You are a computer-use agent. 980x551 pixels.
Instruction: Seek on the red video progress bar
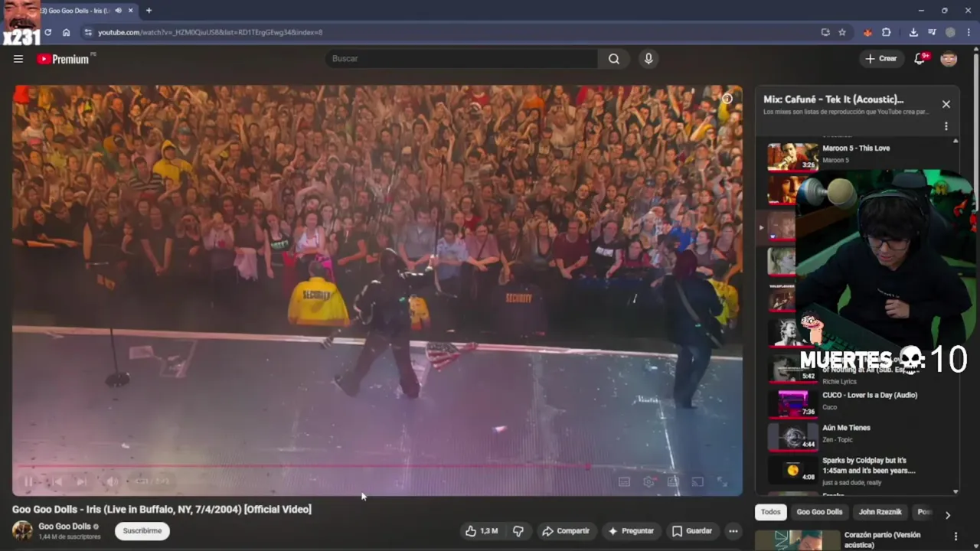[x=377, y=465]
